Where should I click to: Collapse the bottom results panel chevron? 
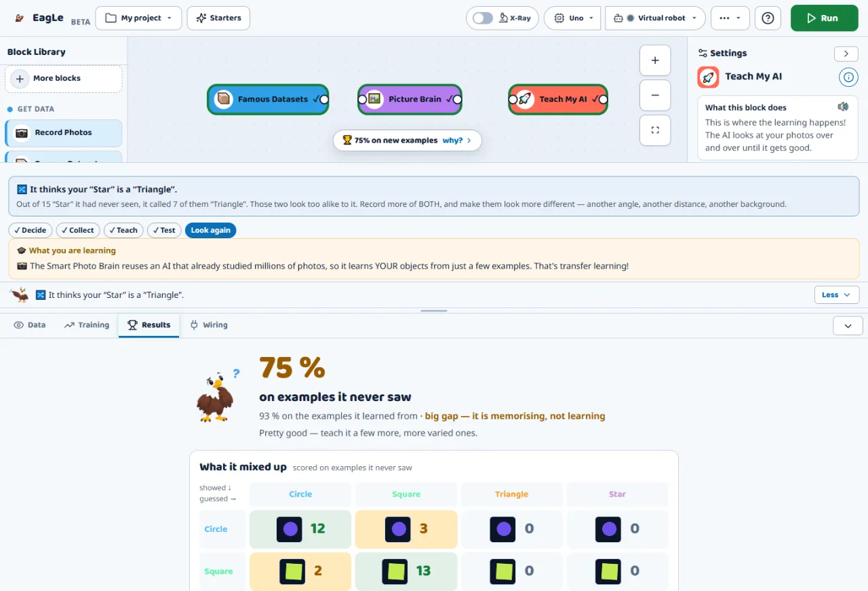click(848, 326)
